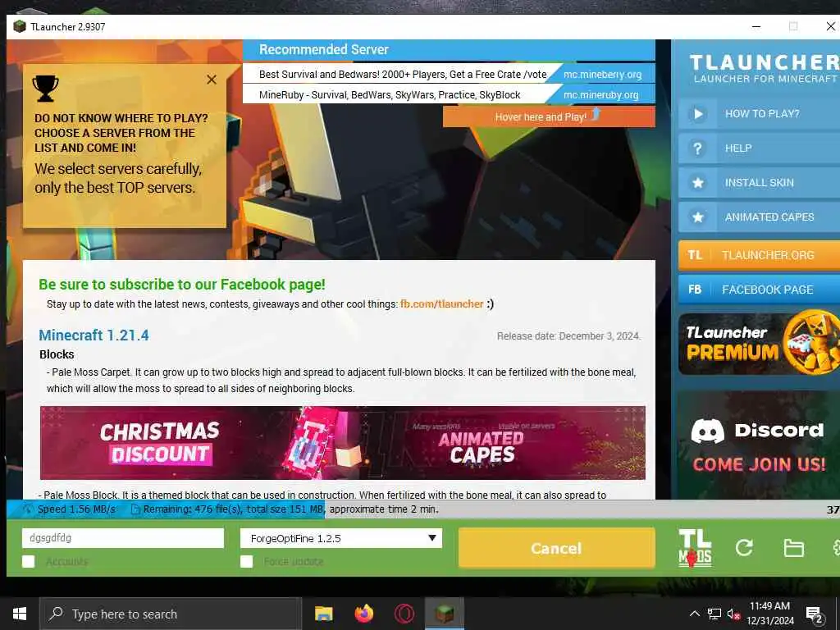This screenshot has height=630, width=840.
Task: Open the How To Play guide
Action: point(759,113)
